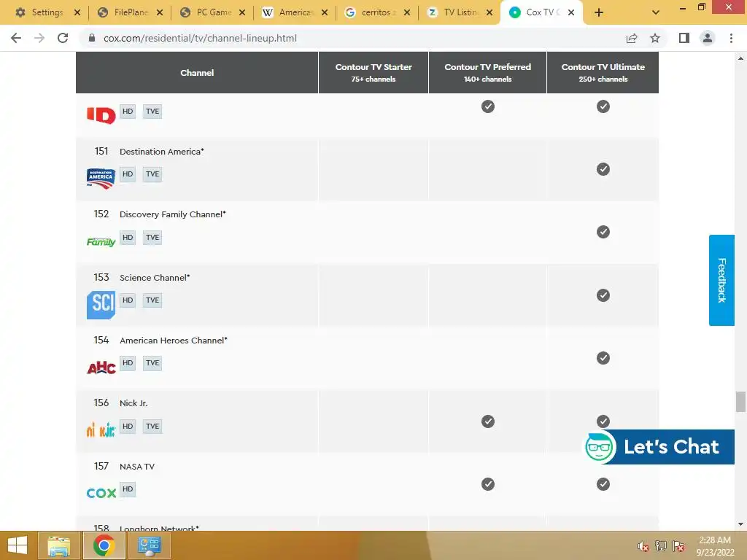Image resolution: width=747 pixels, height=560 pixels.
Task: Click Contour TV Ultimate column header
Action: (603, 72)
